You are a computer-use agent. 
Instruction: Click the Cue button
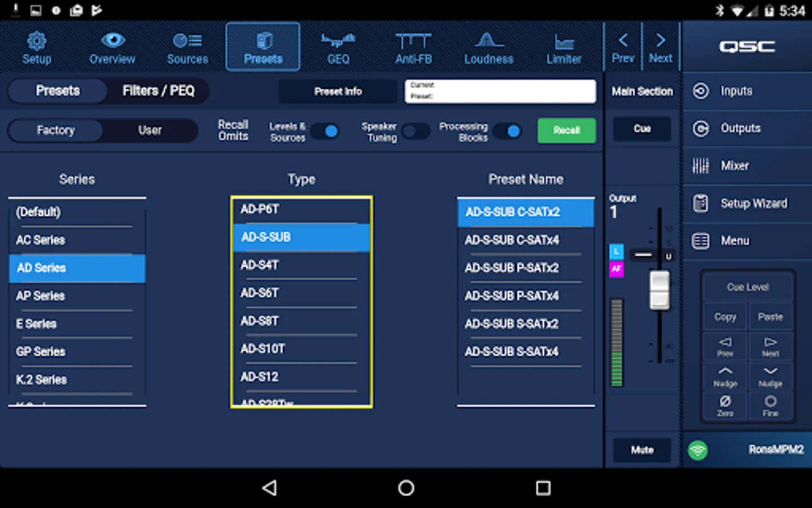[x=642, y=129]
